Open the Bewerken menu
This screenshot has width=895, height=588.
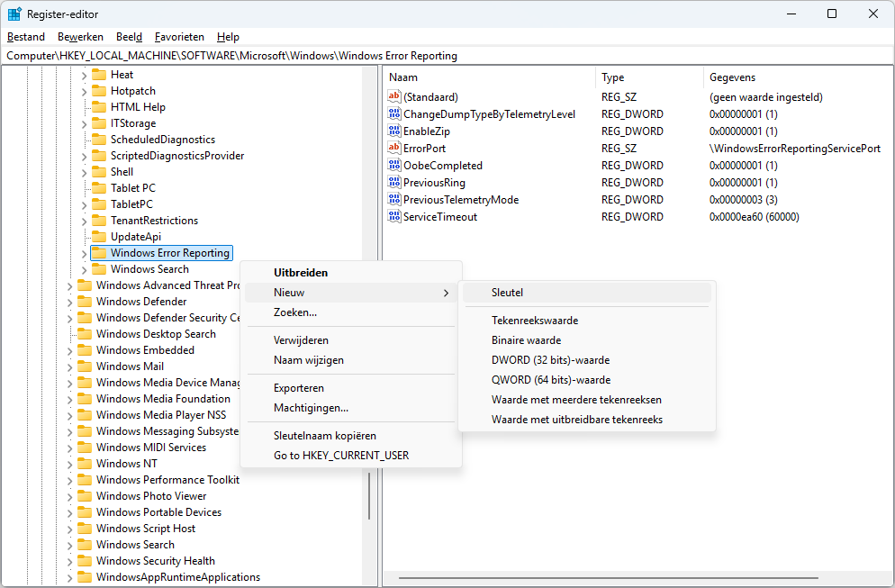pyautogui.click(x=80, y=37)
